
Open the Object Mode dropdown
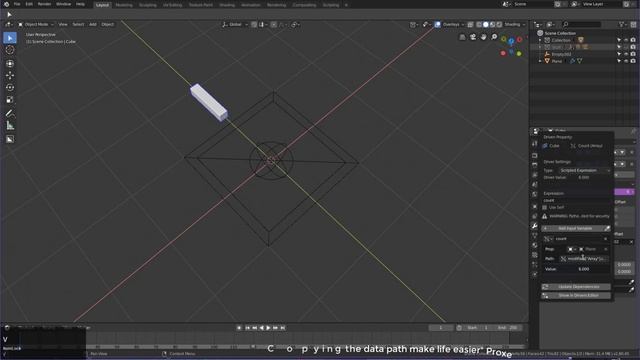36,24
